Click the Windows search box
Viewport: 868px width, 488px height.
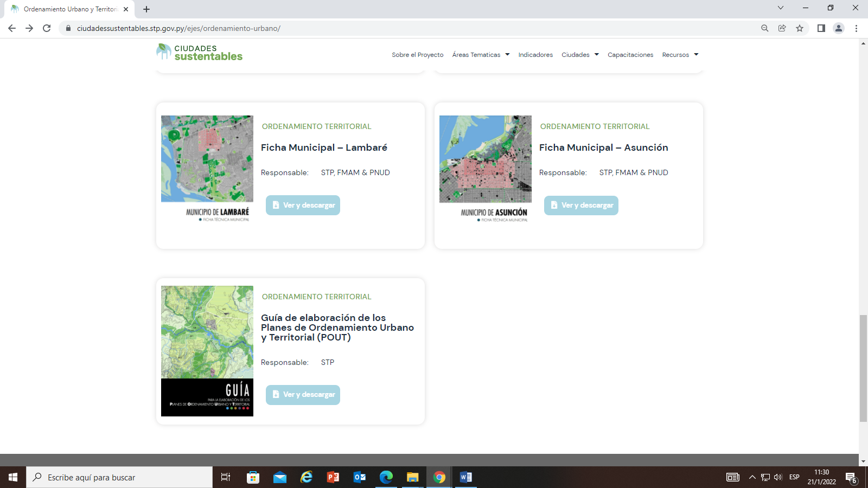pos(119,477)
